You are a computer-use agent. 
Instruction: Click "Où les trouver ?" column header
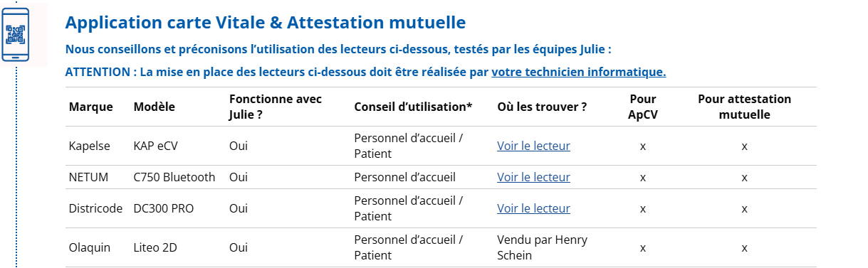point(542,107)
